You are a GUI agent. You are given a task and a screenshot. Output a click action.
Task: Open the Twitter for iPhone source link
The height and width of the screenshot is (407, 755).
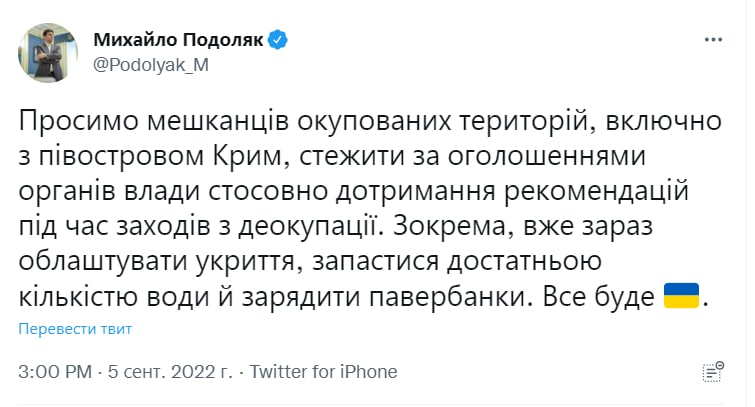323,372
